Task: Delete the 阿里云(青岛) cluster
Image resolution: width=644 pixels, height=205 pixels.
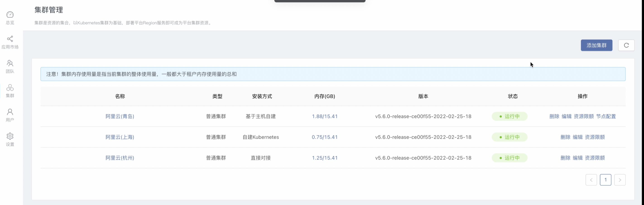Action: 554,116
